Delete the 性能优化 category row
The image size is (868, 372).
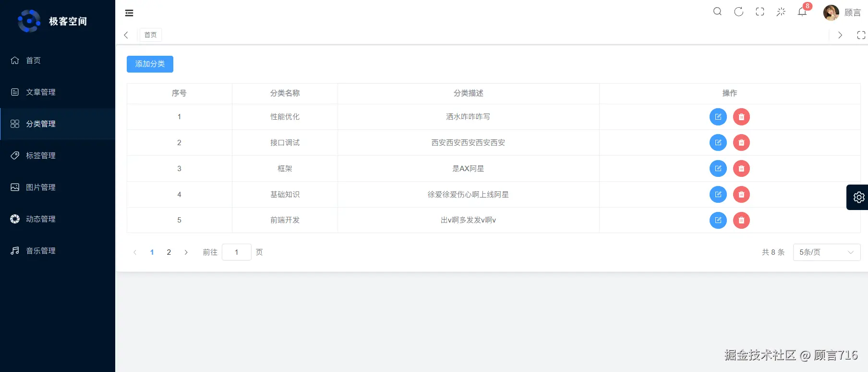[x=741, y=117]
